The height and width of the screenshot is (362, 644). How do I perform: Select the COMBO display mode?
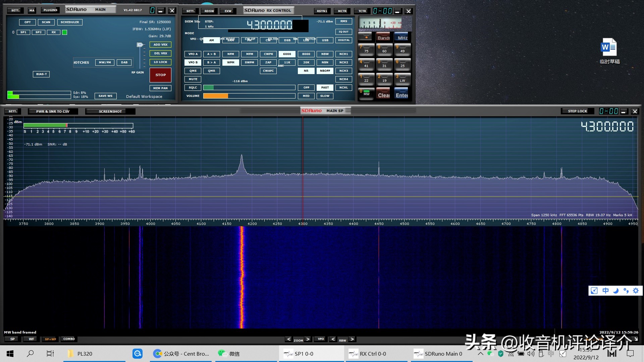coord(69,339)
